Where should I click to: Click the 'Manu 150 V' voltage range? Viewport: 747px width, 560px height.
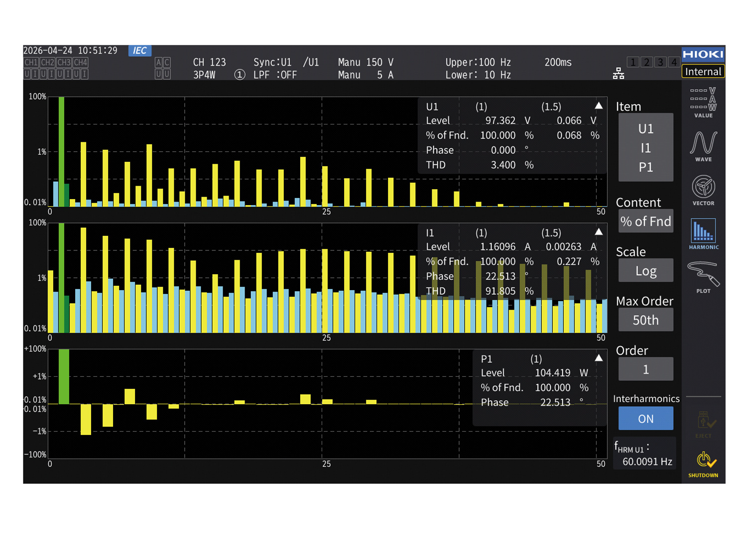click(366, 62)
